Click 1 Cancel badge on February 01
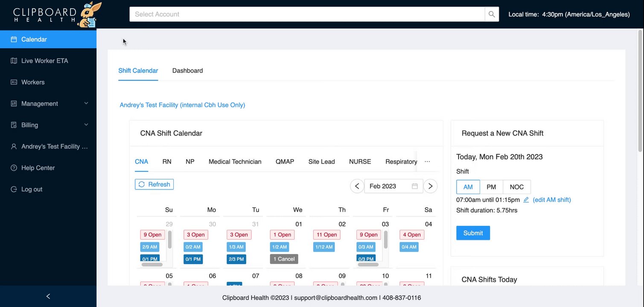 (x=284, y=259)
